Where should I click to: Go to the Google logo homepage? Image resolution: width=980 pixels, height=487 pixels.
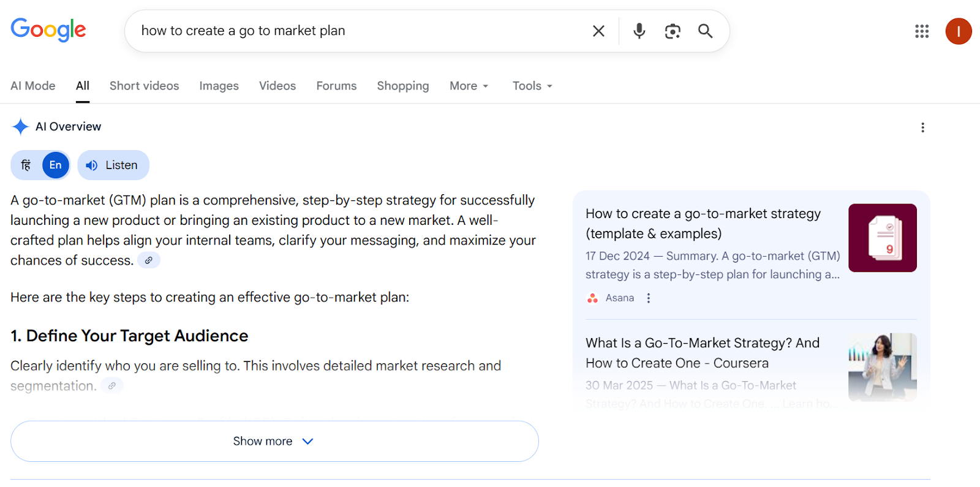[x=48, y=29]
